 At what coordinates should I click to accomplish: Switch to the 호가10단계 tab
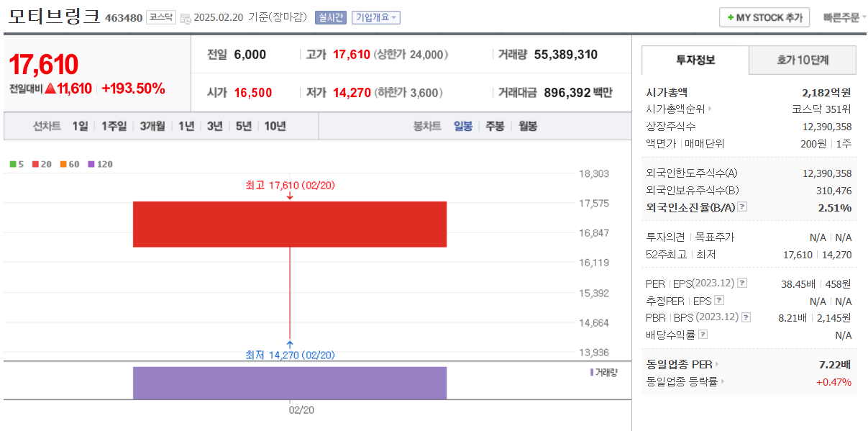[x=803, y=60]
